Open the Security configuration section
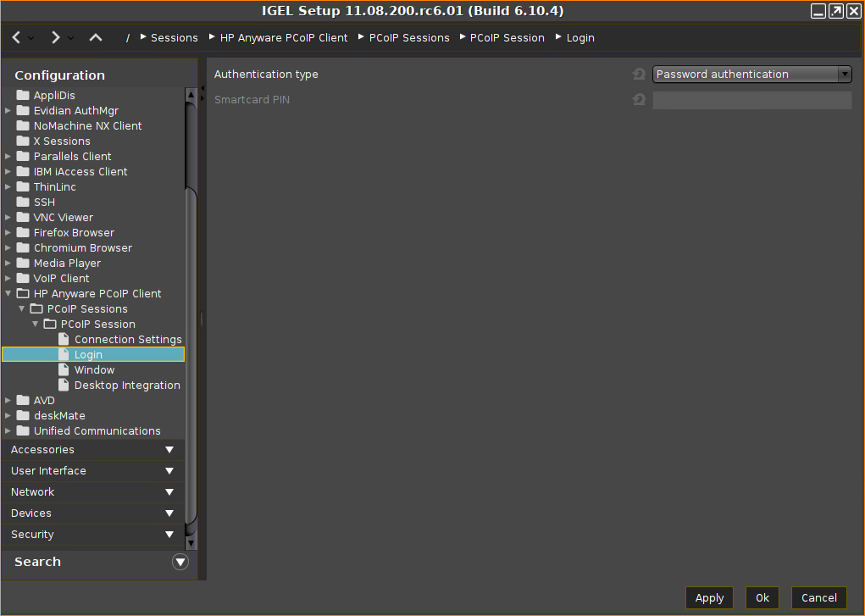Image resolution: width=865 pixels, height=616 pixels. [x=92, y=535]
